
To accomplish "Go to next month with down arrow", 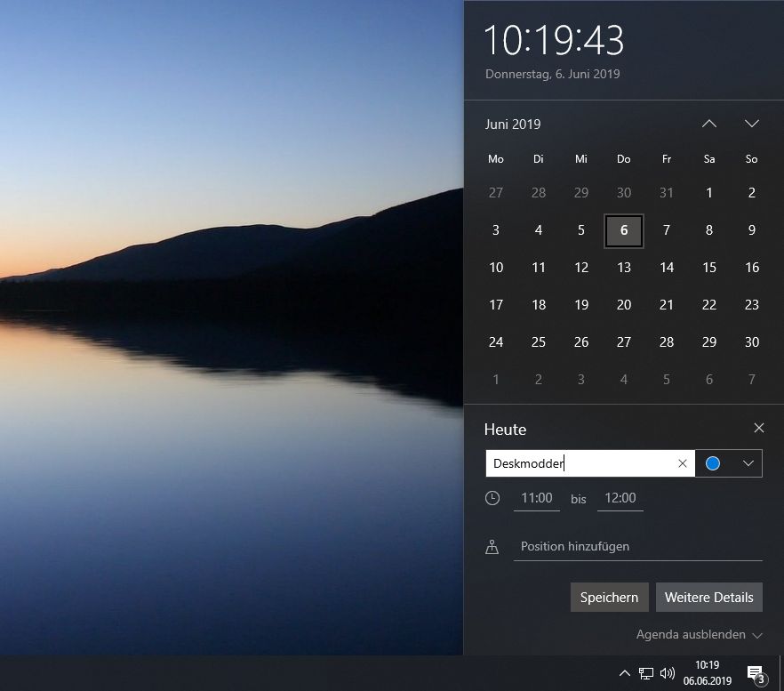I will (x=751, y=124).
